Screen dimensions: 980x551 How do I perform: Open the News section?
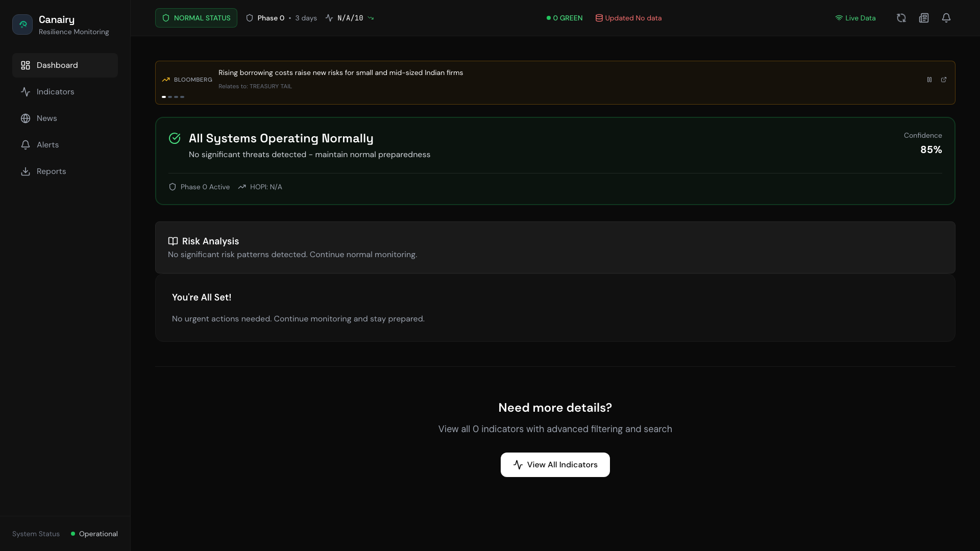point(65,118)
